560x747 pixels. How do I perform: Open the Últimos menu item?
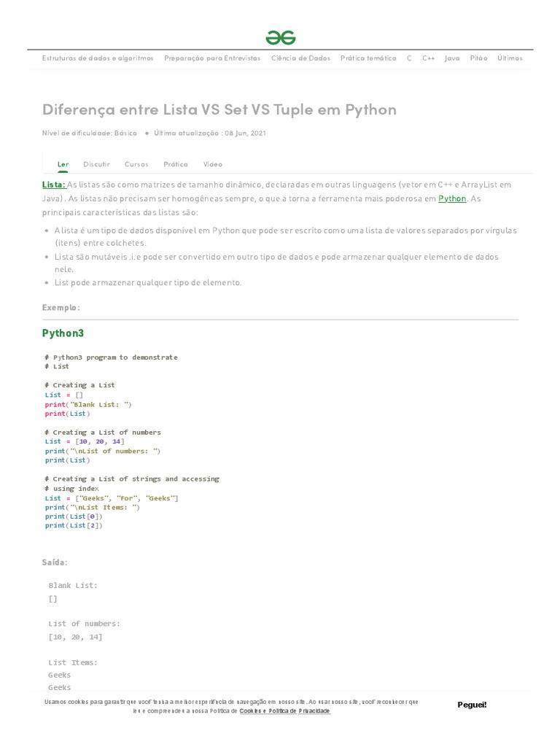(x=510, y=58)
